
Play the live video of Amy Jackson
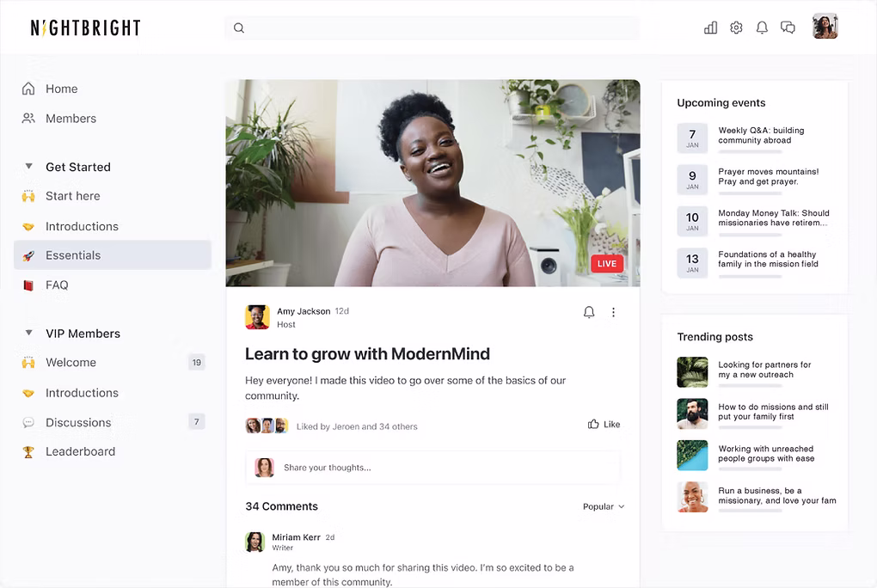pyautogui.click(x=432, y=183)
